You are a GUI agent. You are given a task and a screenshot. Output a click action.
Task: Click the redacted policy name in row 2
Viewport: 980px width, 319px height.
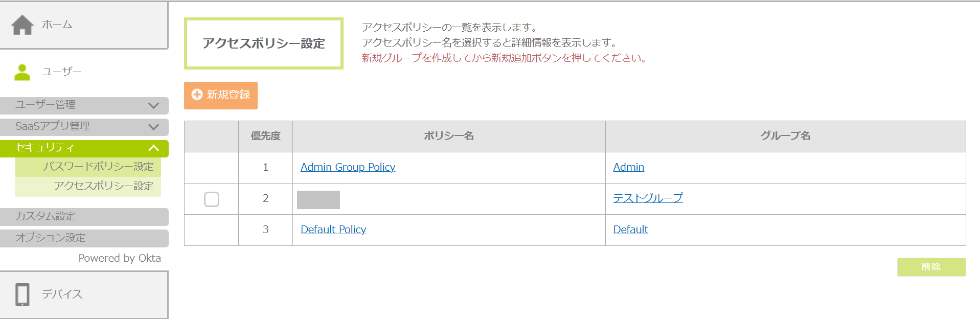[x=318, y=199]
